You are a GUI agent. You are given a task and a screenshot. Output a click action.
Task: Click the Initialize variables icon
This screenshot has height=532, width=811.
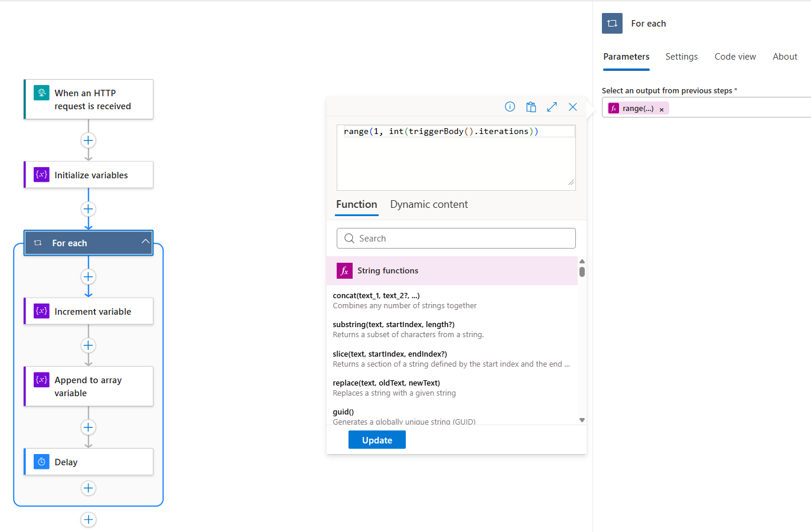[41, 175]
